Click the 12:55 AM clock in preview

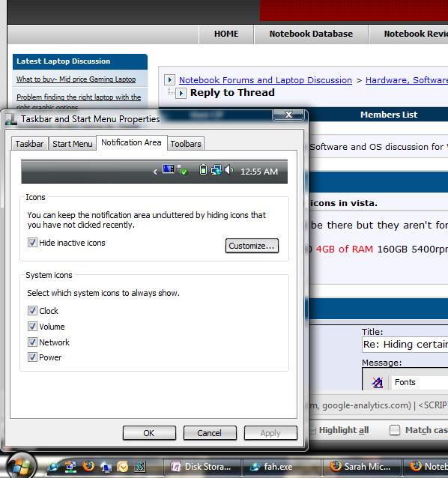pos(259,172)
